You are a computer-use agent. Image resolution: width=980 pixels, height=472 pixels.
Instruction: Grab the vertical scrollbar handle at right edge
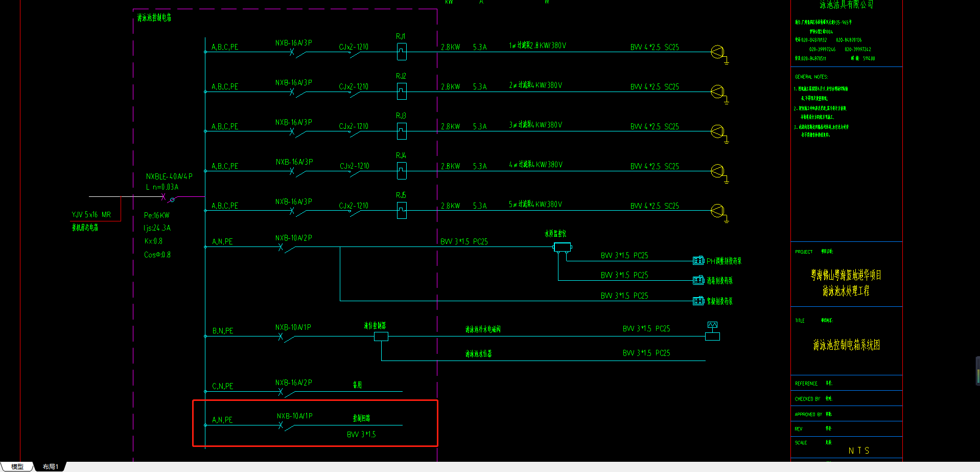tap(977, 371)
